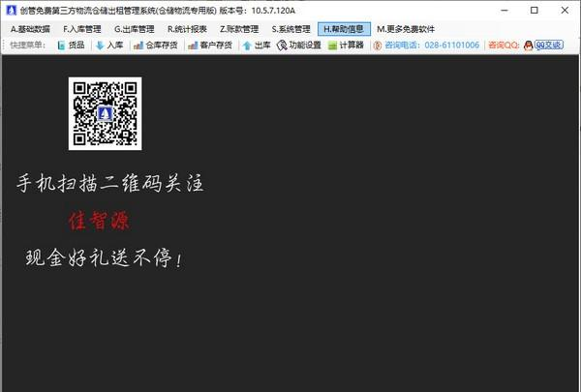Click the 货品 goods icon
The width and height of the screenshot is (581, 392).
62,45
